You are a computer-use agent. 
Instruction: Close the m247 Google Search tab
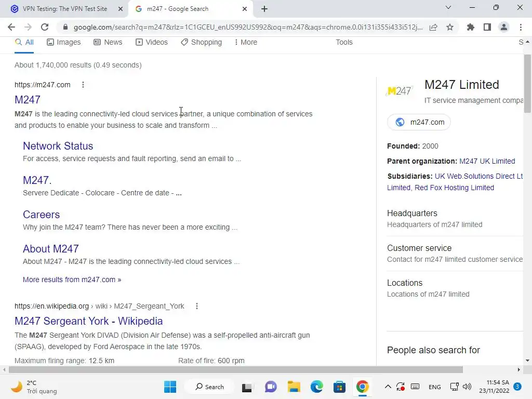coord(245,9)
